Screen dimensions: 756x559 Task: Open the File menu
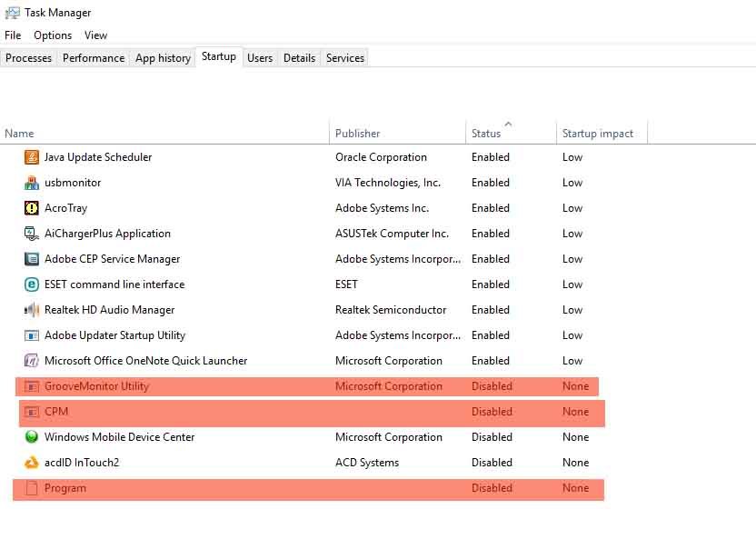click(x=13, y=35)
